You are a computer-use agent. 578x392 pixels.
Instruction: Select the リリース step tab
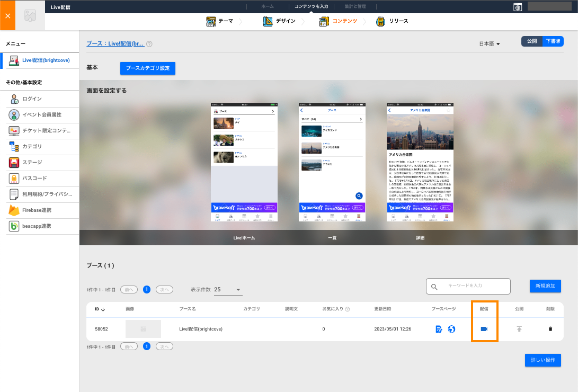click(x=392, y=21)
